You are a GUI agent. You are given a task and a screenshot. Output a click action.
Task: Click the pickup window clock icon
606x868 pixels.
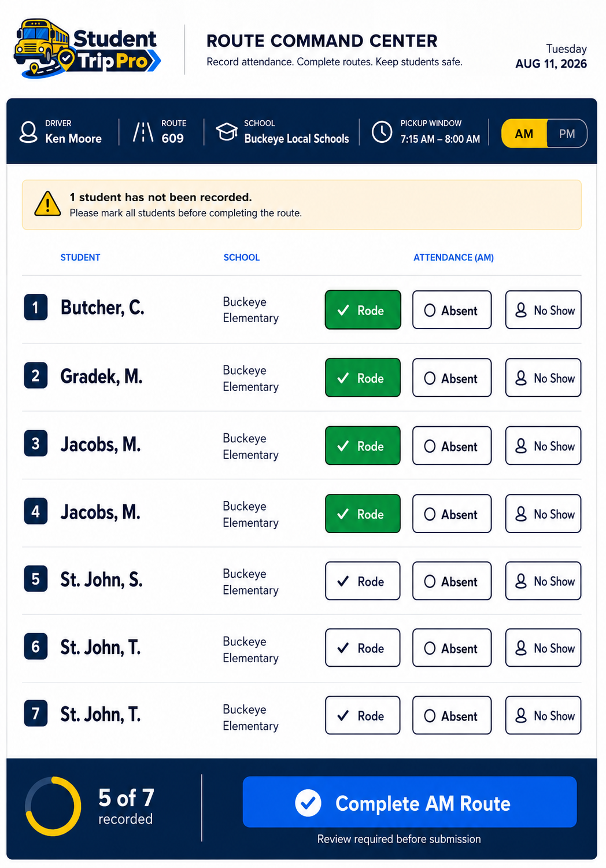pos(382,132)
